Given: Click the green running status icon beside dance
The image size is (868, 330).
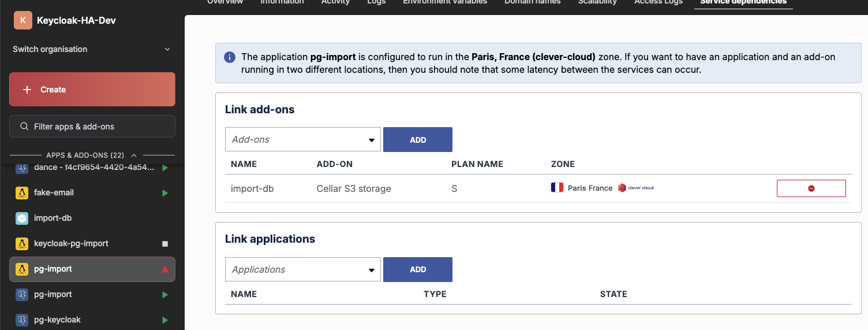Looking at the screenshot, I should point(165,168).
